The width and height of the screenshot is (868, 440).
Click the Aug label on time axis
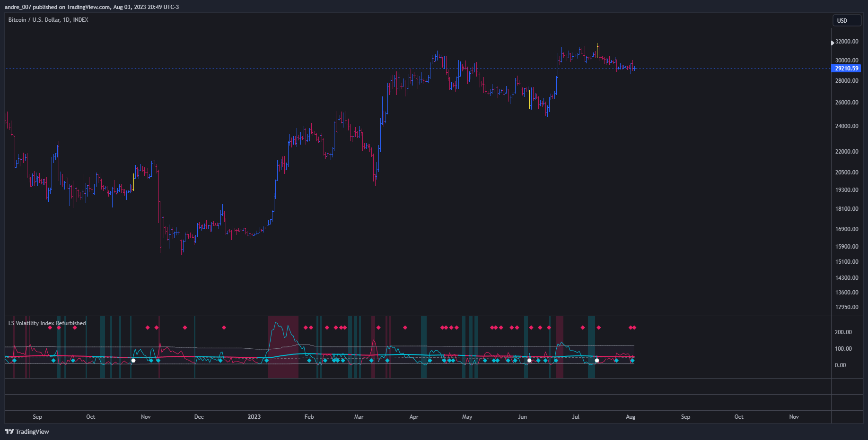[x=631, y=417]
